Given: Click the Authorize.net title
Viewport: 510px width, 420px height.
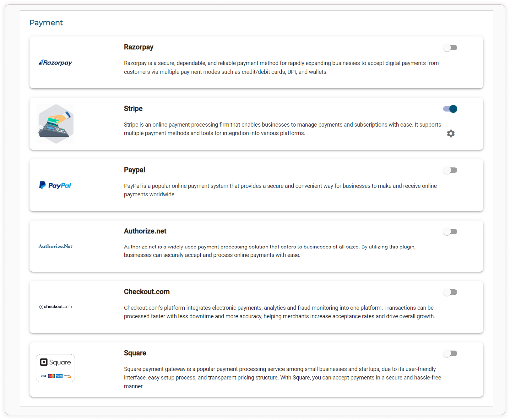Looking at the screenshot, I should (x=145, y=231).
